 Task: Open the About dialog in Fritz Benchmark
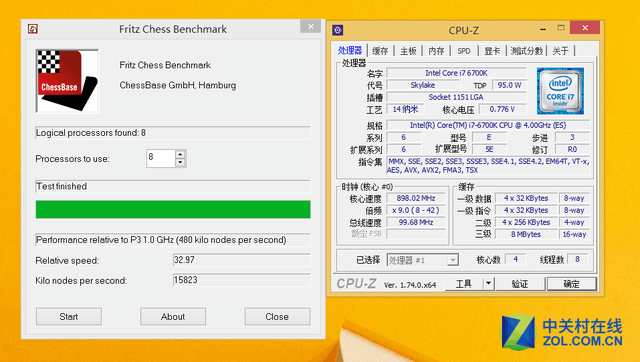173,316
